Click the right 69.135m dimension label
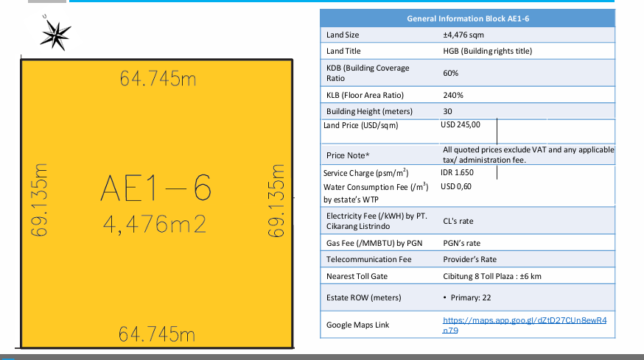This screenshot has width=644, height=360. (x=276, y=200)
